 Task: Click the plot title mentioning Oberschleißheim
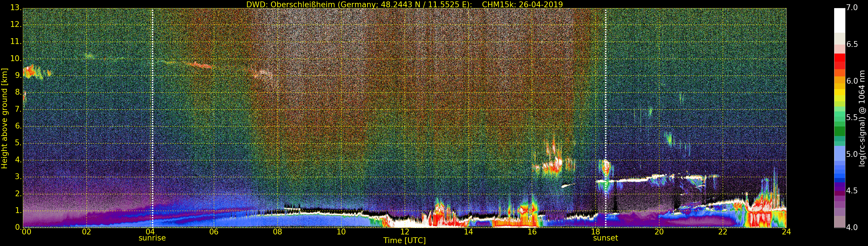pos(404,4)
